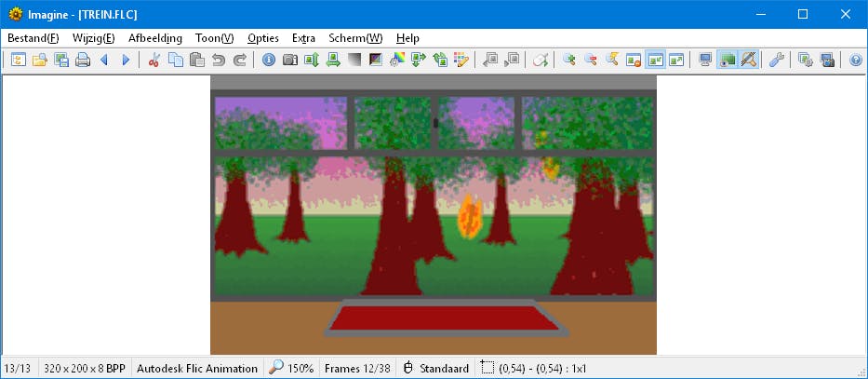Screen dimensions: 868x379
Task: Click the zoom out magnifier icon
Action: 591,60
